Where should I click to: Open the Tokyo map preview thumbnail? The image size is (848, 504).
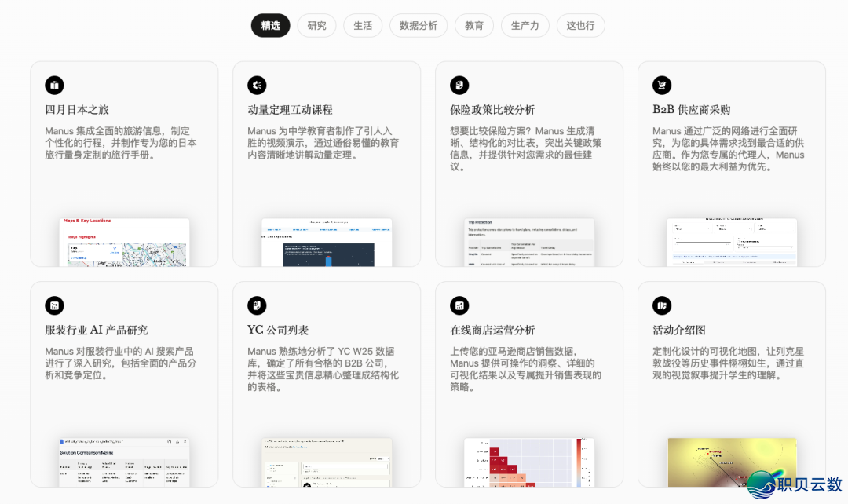pos(124,243)
